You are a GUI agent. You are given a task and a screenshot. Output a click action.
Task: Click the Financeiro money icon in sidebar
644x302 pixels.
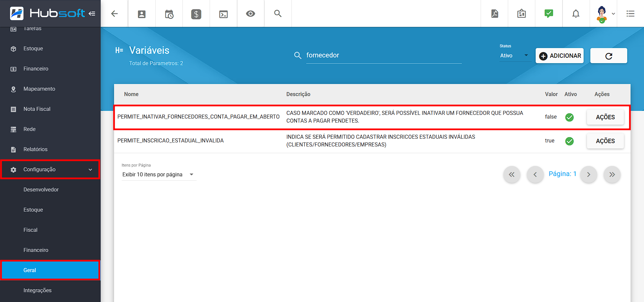[x=13, y=69]
